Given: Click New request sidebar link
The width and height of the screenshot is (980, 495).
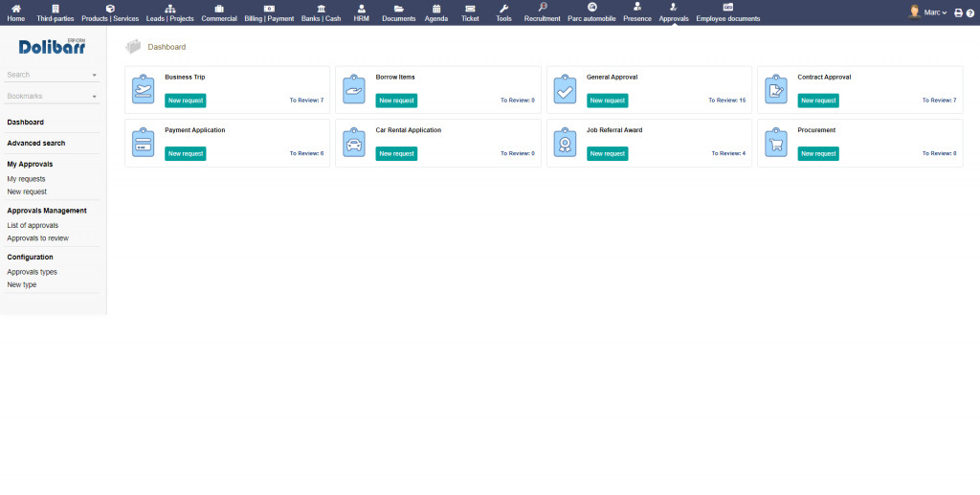Looking at the screenshot, I should tap(27, 191).
